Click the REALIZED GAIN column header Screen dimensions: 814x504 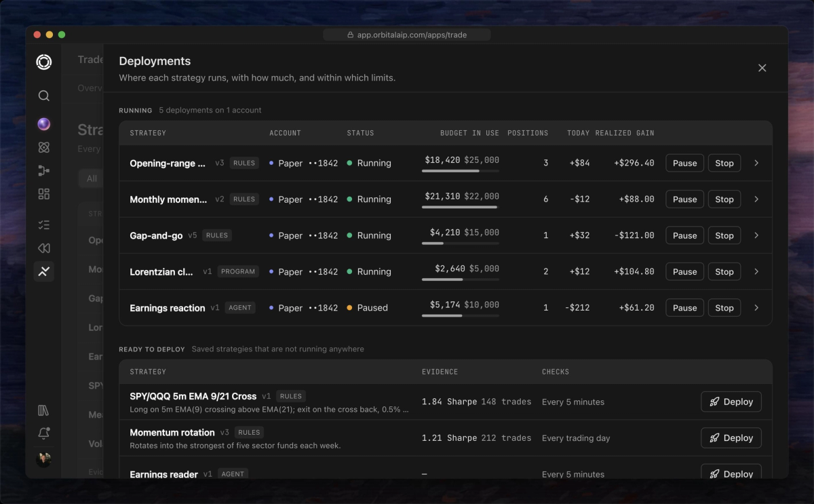[x=625, y=133]
